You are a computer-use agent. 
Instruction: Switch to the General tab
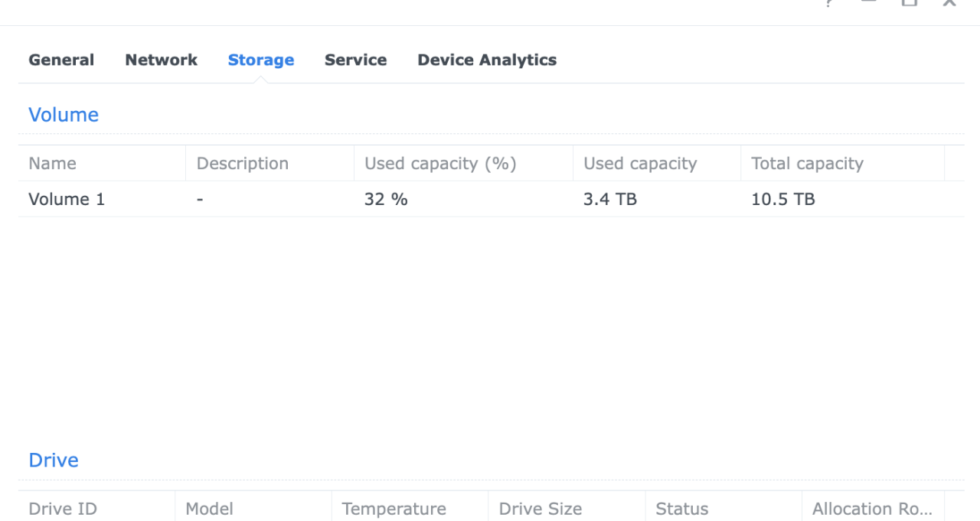point(61,60)
